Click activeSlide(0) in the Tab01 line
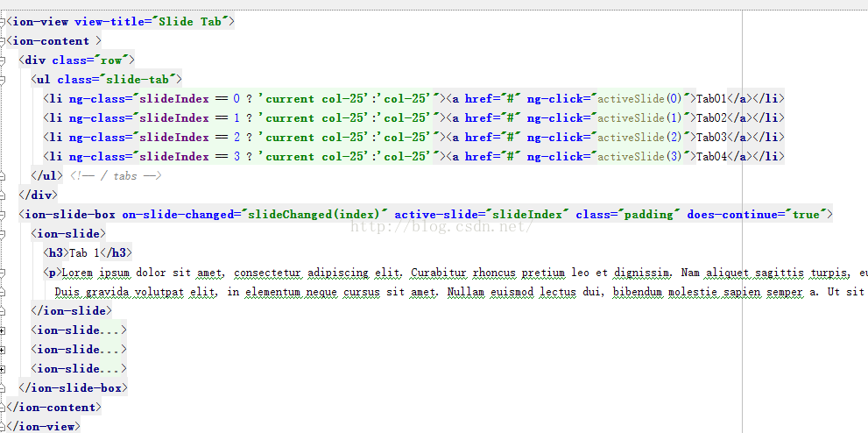868x433 pixels. [x=640, y=99]
